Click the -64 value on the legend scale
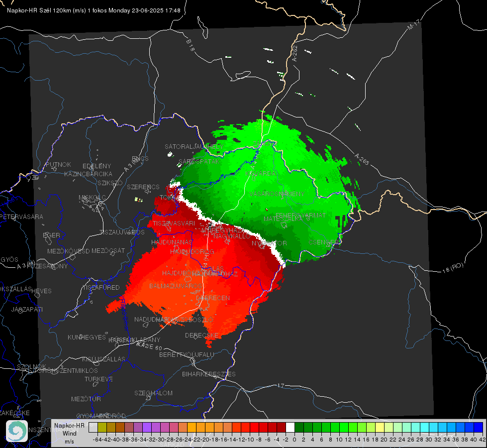Screen dimensions: 487x448 pos(97,440)
